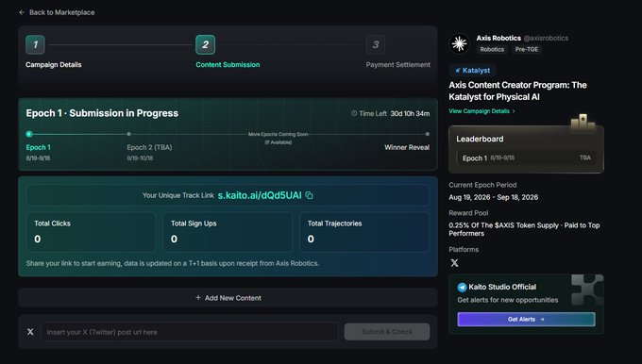This screenshot has width=642, height=364.
Task: Select the Epoch 1 timeline marker
Action: coord(28,134)
